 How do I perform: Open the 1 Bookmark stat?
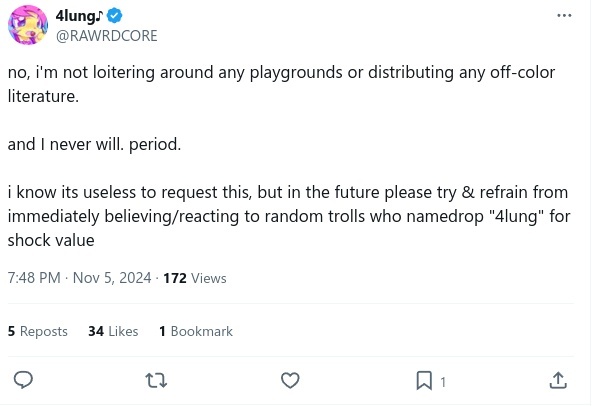[x=196, y=331]
